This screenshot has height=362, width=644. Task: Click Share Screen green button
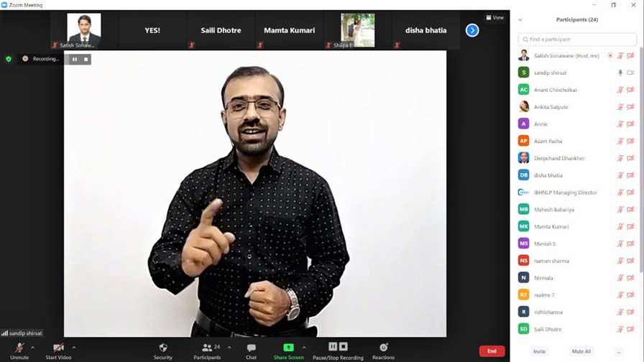[x=289, y=351]
